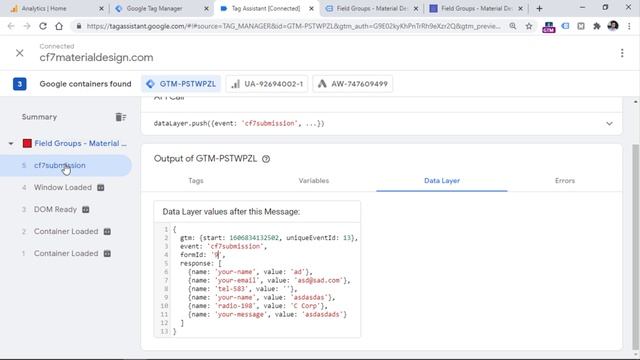Screen dimensions: 640x360
Task: Click the gtm start uniqueEventId line
Action: point(269,238)
